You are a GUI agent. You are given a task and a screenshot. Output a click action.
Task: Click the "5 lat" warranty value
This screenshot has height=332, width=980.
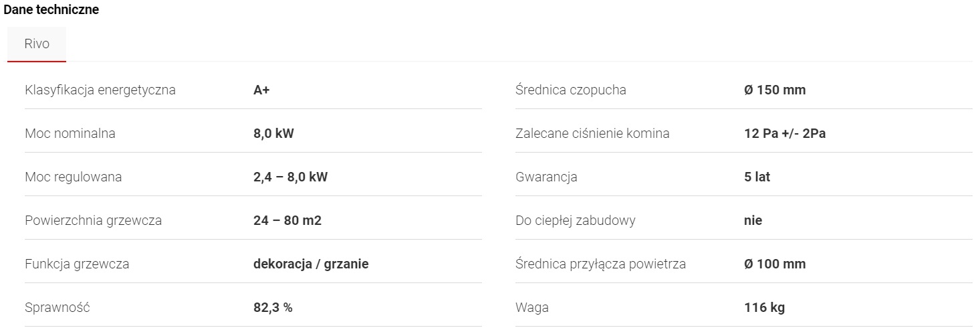[757, 177]
